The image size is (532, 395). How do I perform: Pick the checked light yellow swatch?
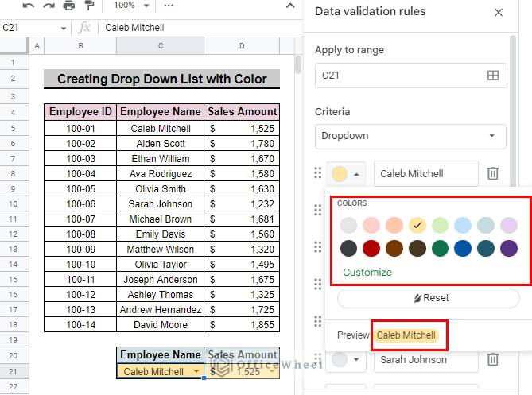pos(417,226)
